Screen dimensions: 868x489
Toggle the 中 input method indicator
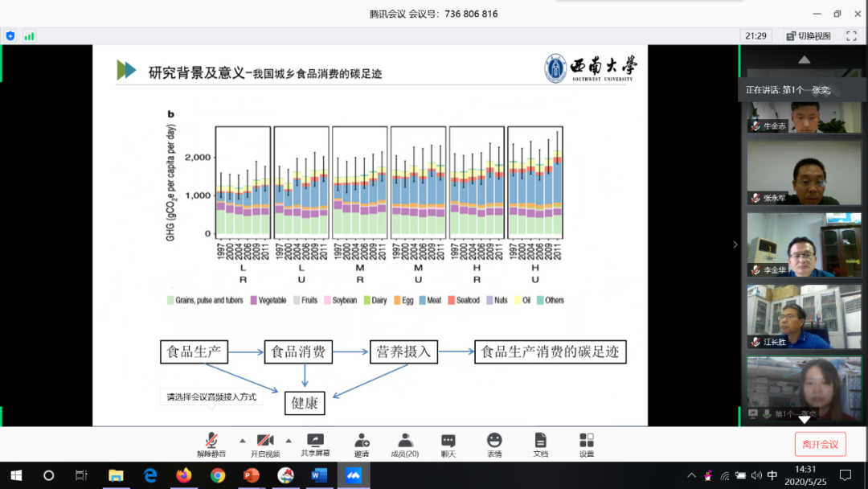pyautogui.click(x=772, y=475)
